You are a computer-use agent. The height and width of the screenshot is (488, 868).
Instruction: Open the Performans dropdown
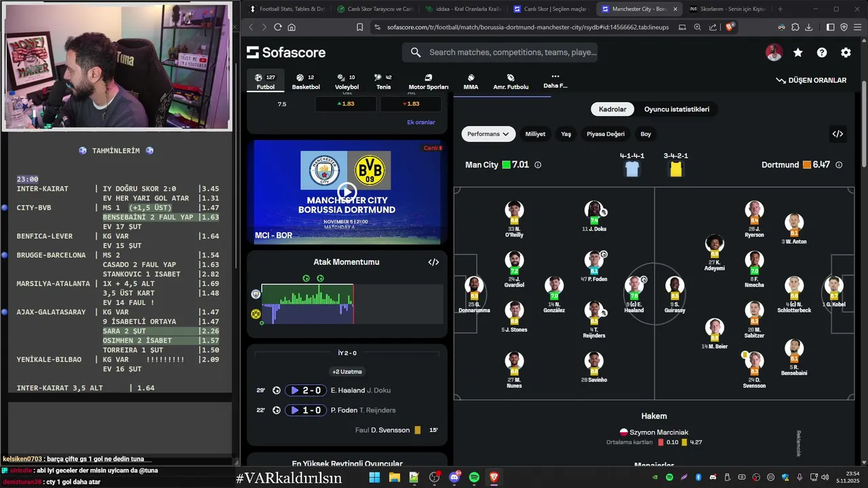coord(488,134)
